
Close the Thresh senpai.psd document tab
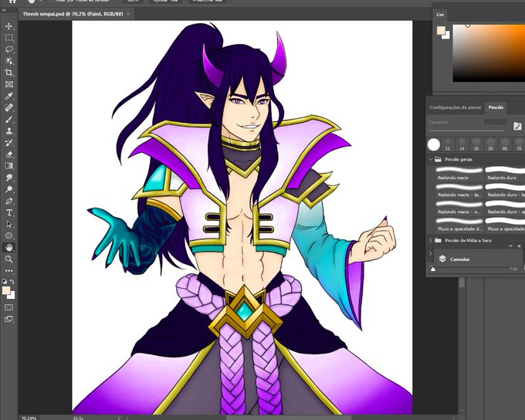tap(128, 14)
